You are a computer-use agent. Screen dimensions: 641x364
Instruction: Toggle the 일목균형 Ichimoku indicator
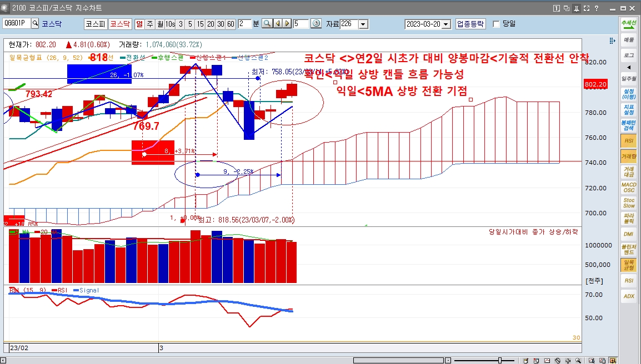click(x=628, y=265)
